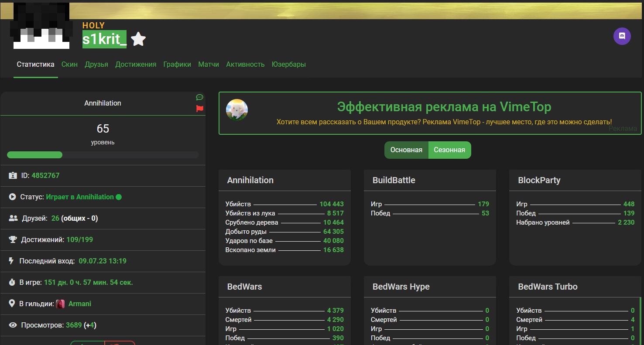
Task: Switch to the Графики tab
Action: tap(177, 65)
